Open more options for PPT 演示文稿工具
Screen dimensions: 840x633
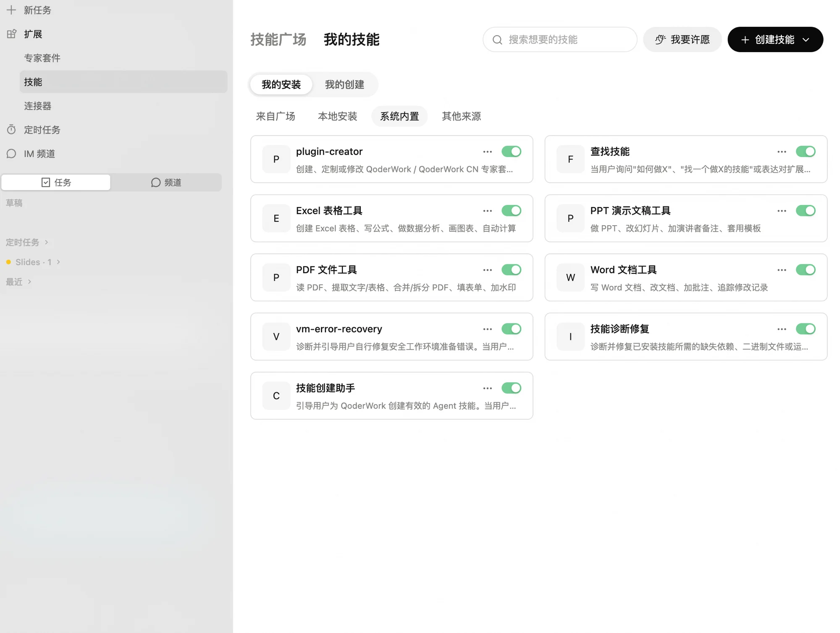(782, 211)
